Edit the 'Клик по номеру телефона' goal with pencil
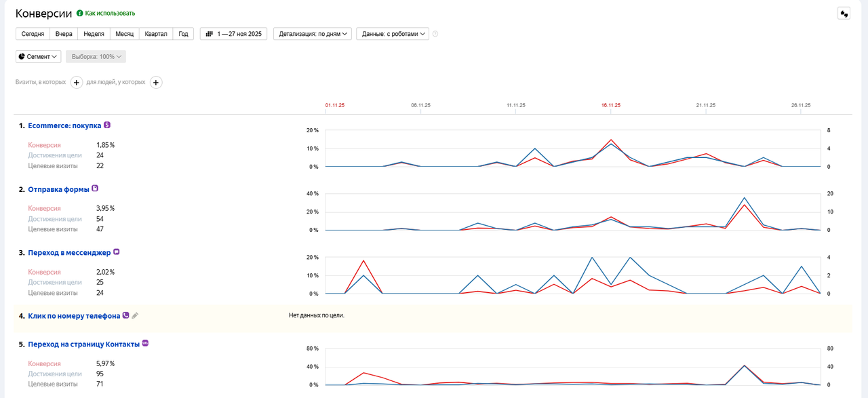This screenshot has height=398, width=868. 135,315
